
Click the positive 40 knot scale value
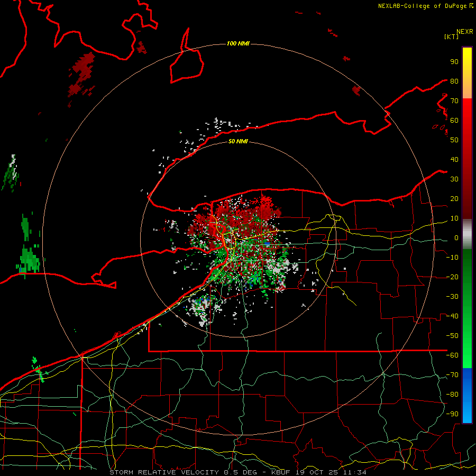(454, 160)
